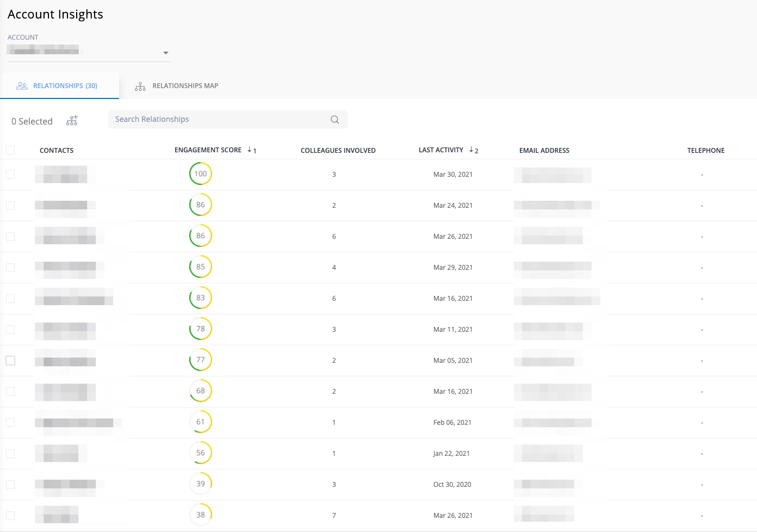This screenshot has height=532, width=757.
Task: Select the checkbox on the score 77 row
Action: pyautogui.click(x=10, y=361)
